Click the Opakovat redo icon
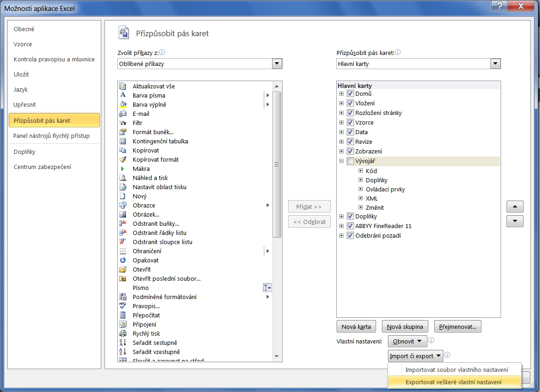This screenshot has width=540, height=392. point(123,260)
